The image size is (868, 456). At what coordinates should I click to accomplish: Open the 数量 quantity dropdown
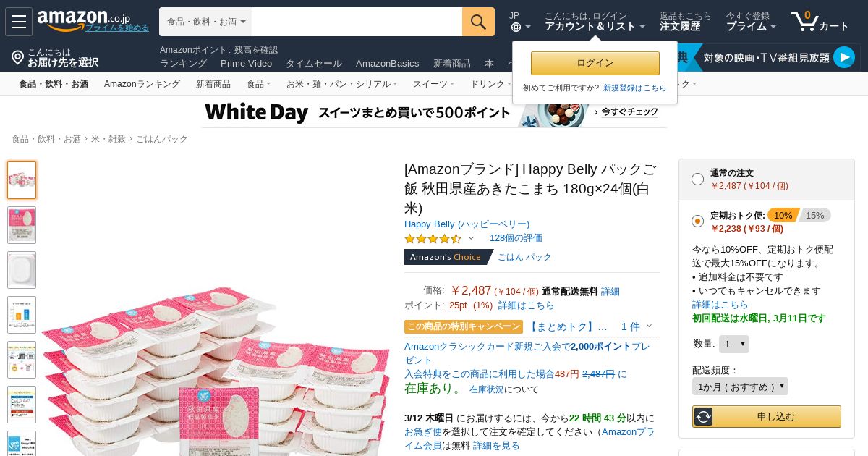[x=734, y=344]
